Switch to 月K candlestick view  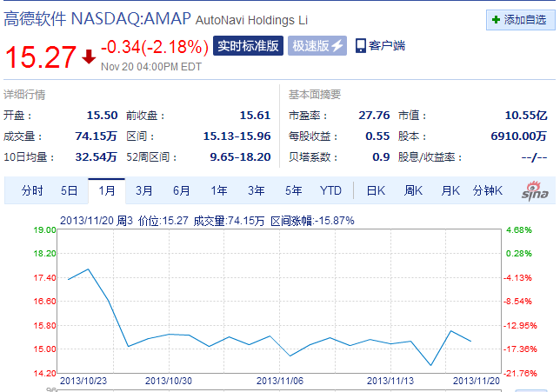[450, 190]
